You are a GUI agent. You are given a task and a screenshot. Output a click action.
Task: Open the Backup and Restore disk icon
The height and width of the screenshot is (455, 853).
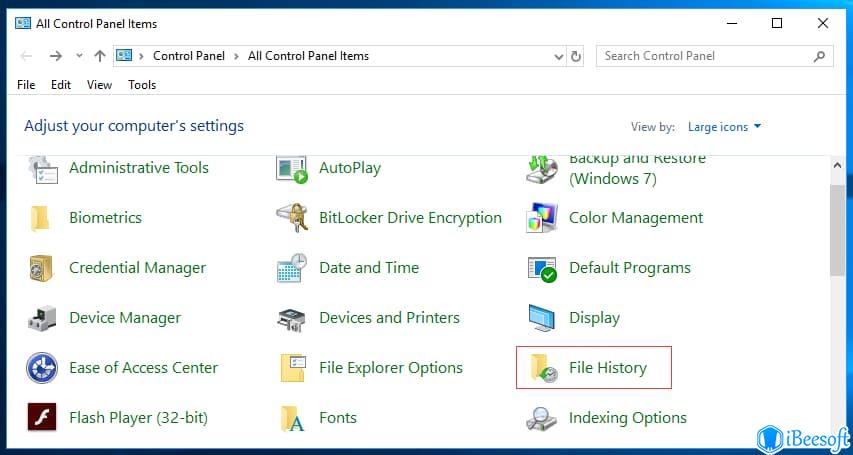542,169
